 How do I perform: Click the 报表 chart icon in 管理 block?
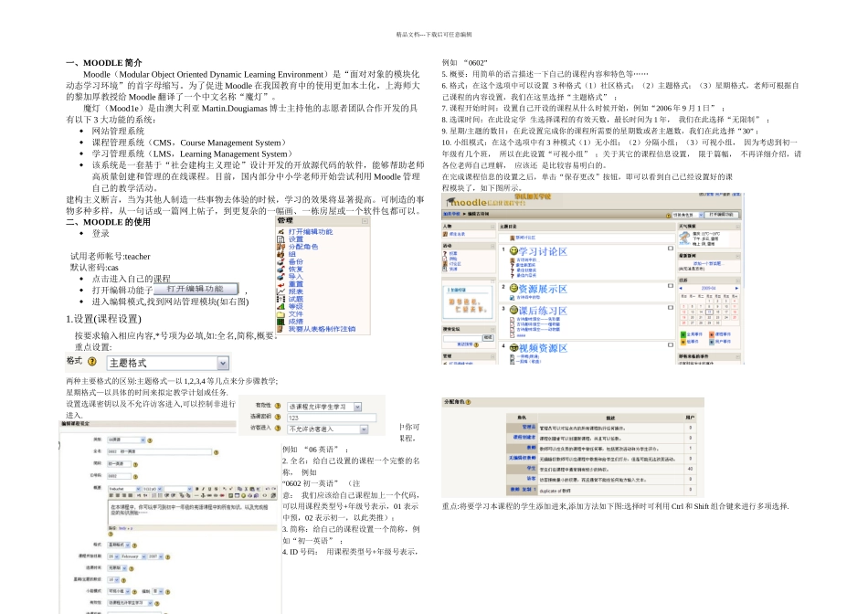tap(281, 291)
